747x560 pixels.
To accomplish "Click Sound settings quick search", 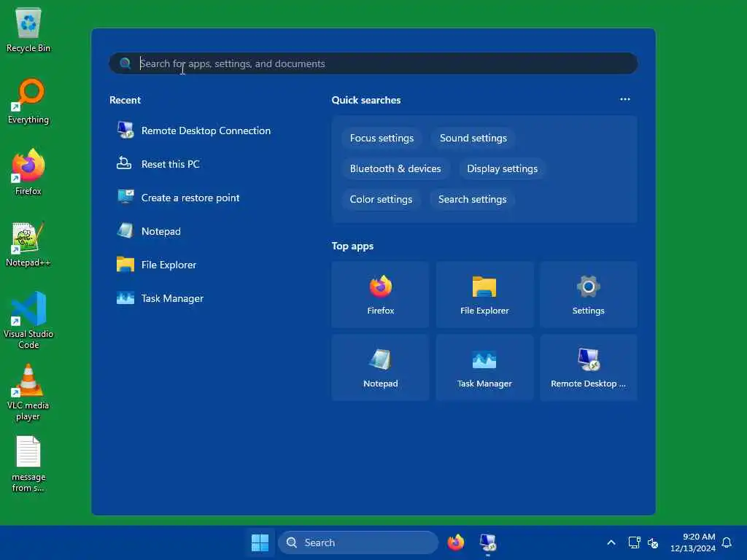I will pos(473,138).
